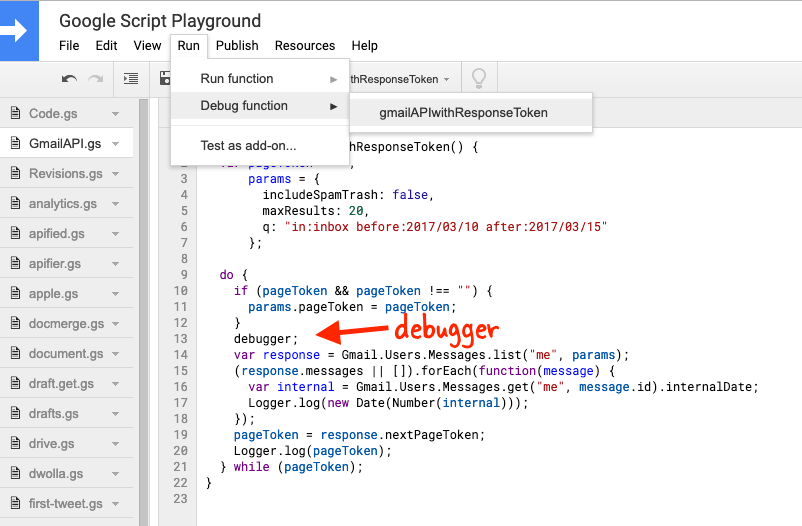
Task: Close the open Run menu
Action: [189, 46]
